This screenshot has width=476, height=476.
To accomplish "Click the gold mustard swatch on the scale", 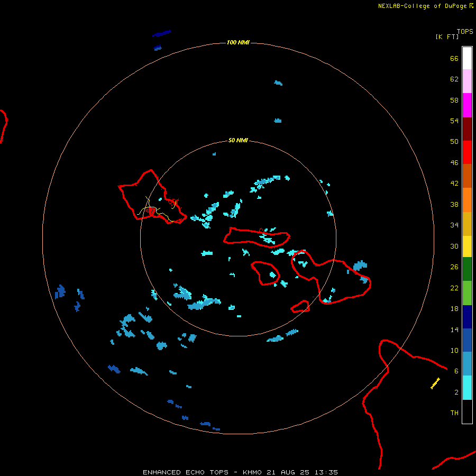I will point(467,224).
